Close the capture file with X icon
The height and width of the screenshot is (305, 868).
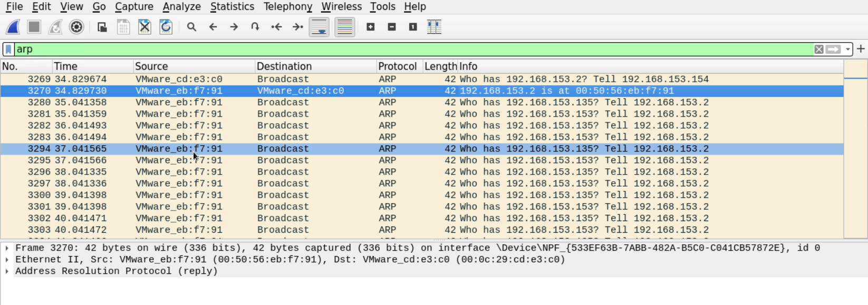pos(144,27)
